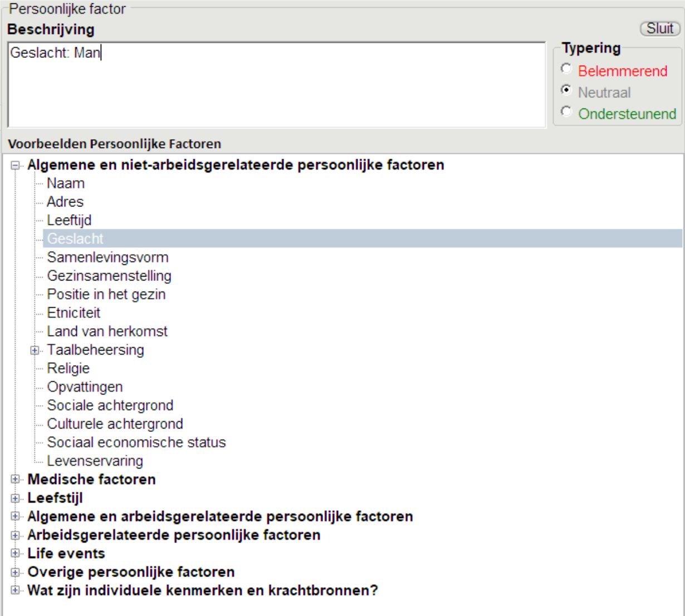
Task: Select the Belemmerend radio button
Action: (566, 69)
